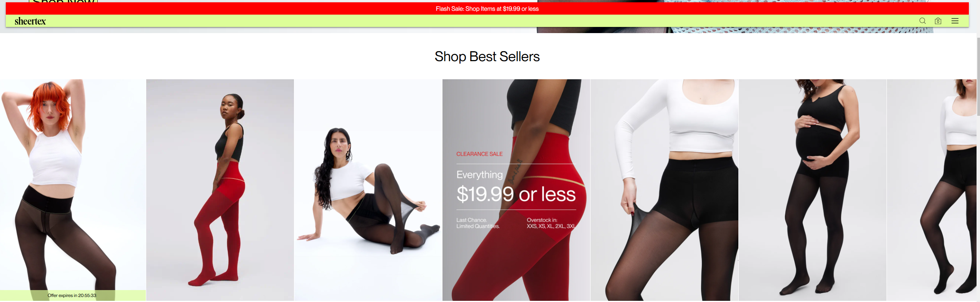
Task: Open the maternity tights product image
Action: [x=813, y=190]
